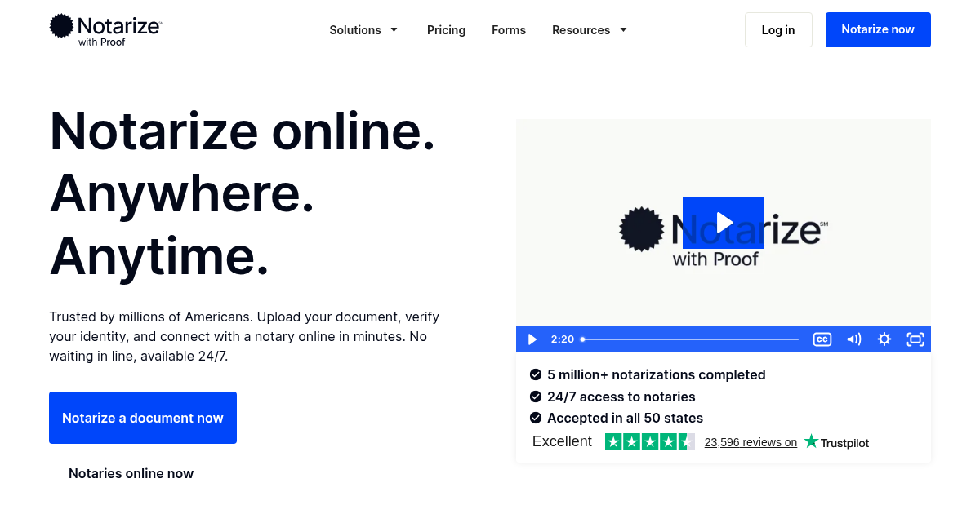Screen dimensions: 980x514
Task: Click the Notarize with Proof header logo
Action: (106, 30)
